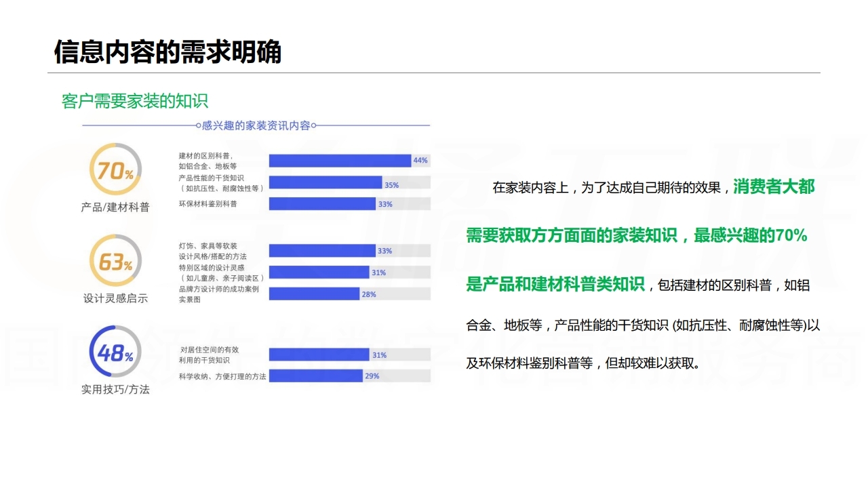Click the 31% bar for 特别区域的设计灵感
The height and width of the screenshot is (488, 868).
[x=319, y=272]
